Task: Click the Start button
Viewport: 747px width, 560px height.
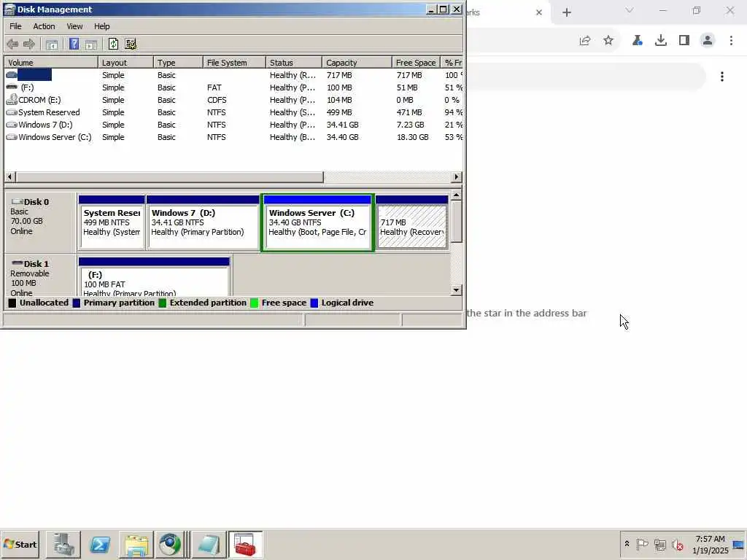Action: (x=20, y=544)
